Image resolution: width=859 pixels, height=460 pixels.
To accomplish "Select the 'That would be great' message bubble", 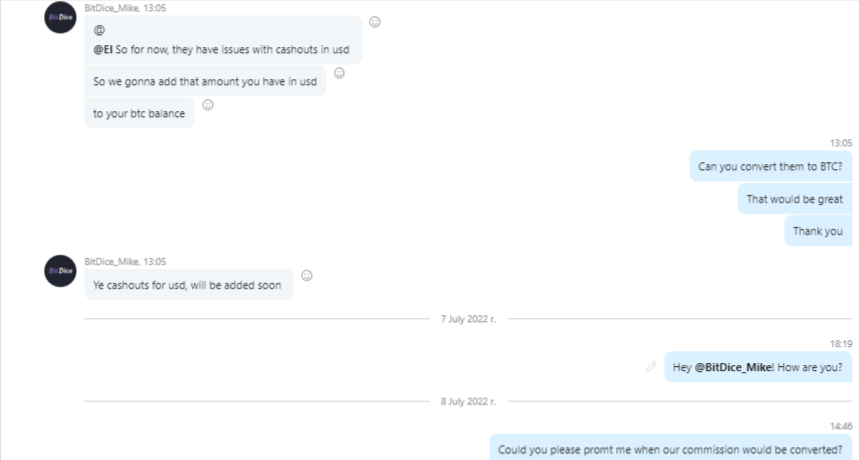I will tap(794, 199).
